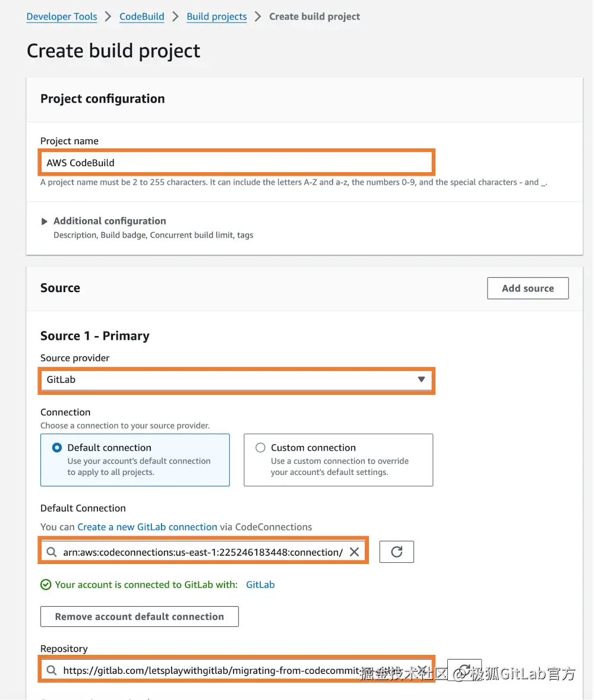
Task: Click the GitLab link next to connected status
Action: pyautogui.click(x=260, y=585)
